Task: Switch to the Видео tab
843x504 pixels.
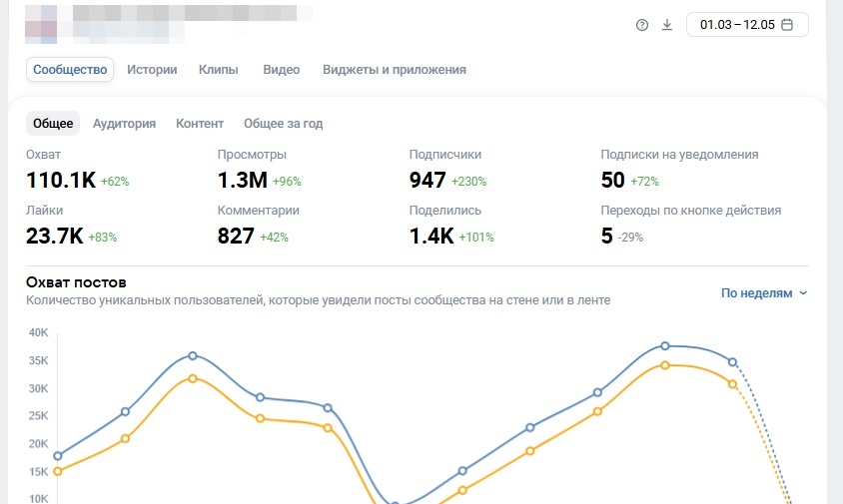Action: [282, 69]
